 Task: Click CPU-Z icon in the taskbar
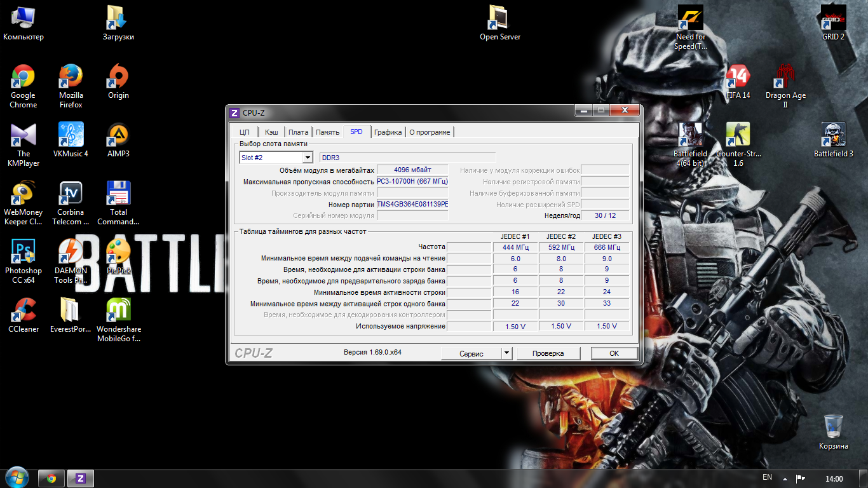point(81,478)
